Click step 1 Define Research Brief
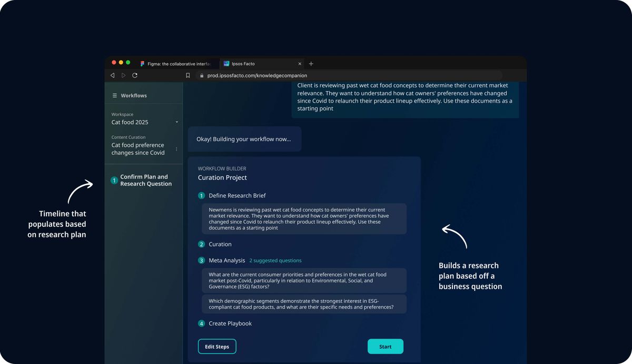The height and width of the screenshot is (364, 632). pyautogui.click(x=232, y=195)
